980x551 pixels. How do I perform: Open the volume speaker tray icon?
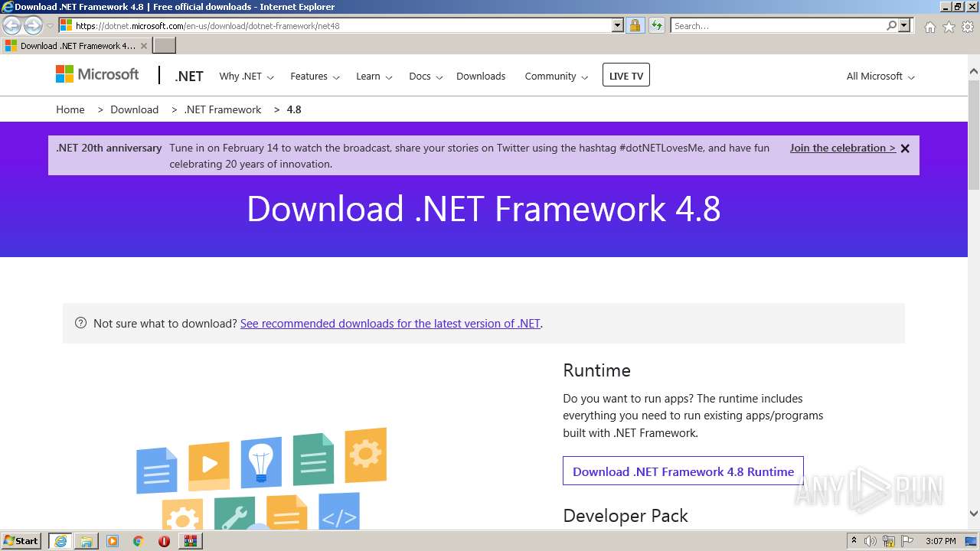tap(871, 541)
